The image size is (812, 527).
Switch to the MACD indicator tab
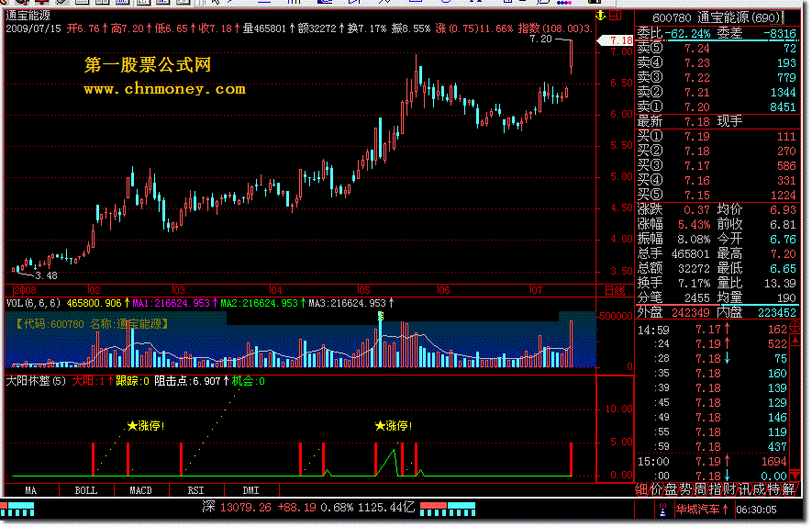coord(141,490)
